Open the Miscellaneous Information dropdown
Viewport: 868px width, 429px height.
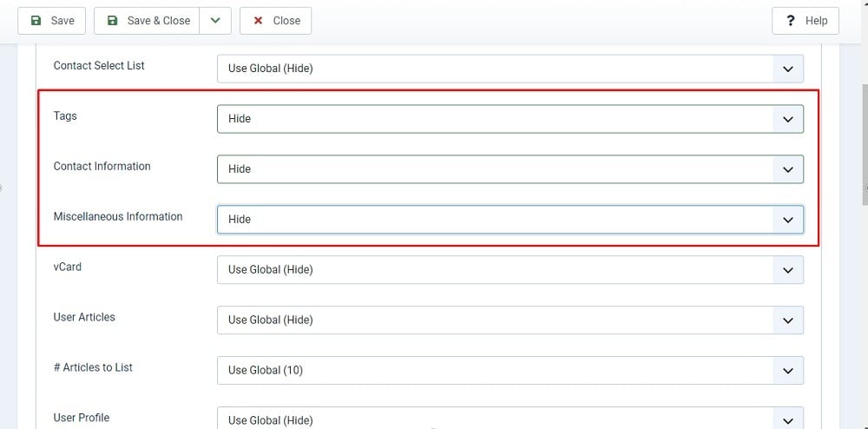510,220
